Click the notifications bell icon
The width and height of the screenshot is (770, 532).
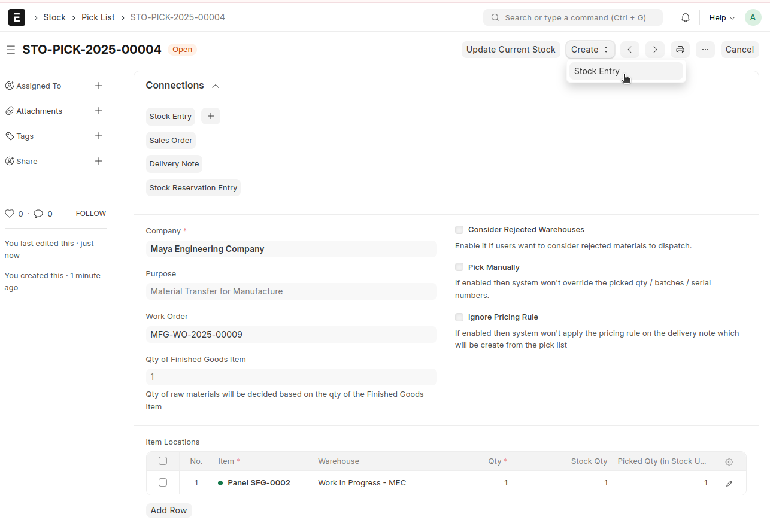click(x=686, y=17)
